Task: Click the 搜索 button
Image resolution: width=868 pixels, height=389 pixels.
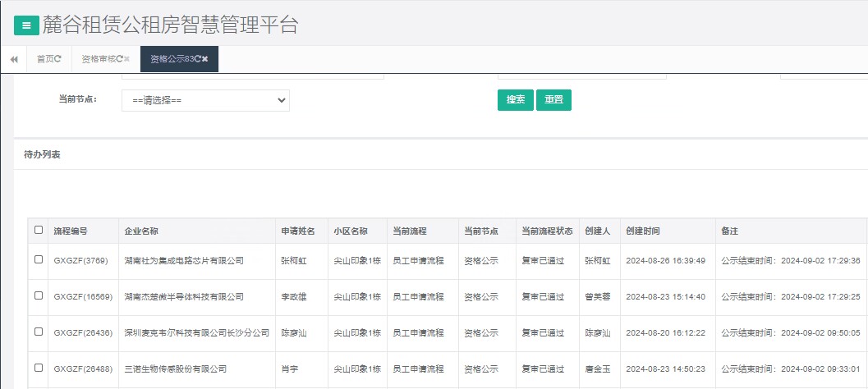Action: [516, 100]
